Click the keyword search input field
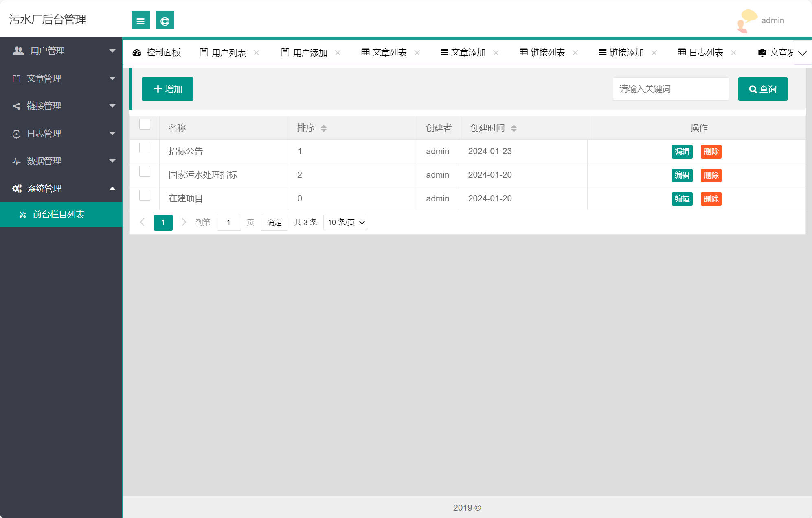 coord(670,88)
